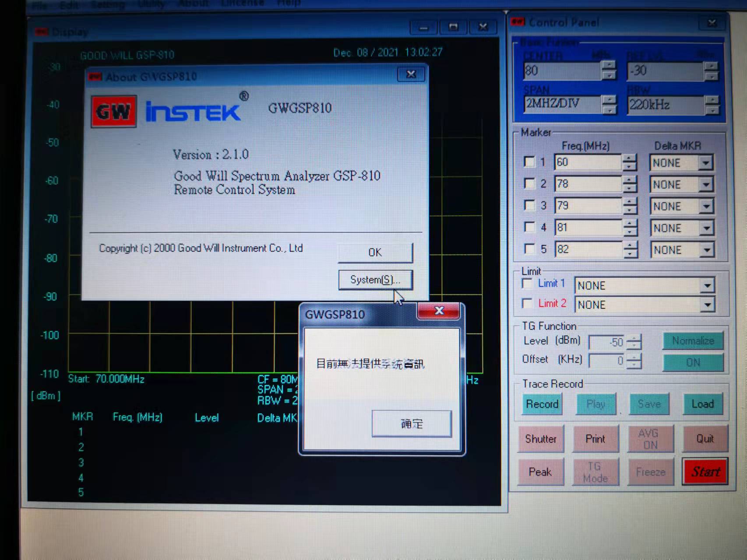Screen dimensions: 747x560
Task: Click the RBW field showing 220kHz
Action: [x=665, y=105]
